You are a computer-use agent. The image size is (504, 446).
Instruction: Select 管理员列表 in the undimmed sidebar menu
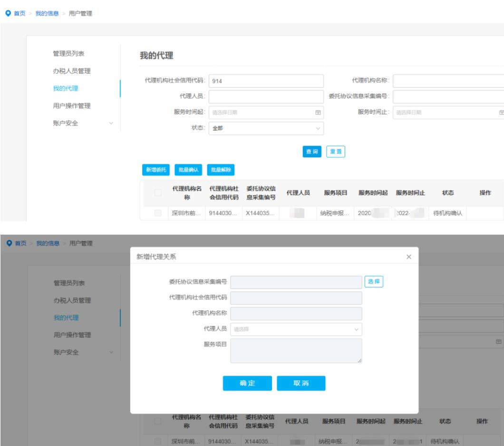click(x=68, y=53)
